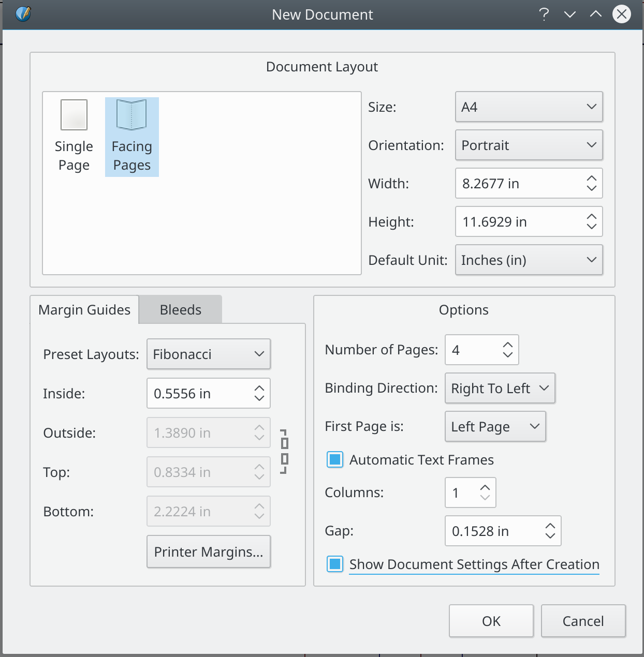The height and width of the screenshot is (657, 644).
Task: Click the help question mark icon
Action: tap(544, 14)
